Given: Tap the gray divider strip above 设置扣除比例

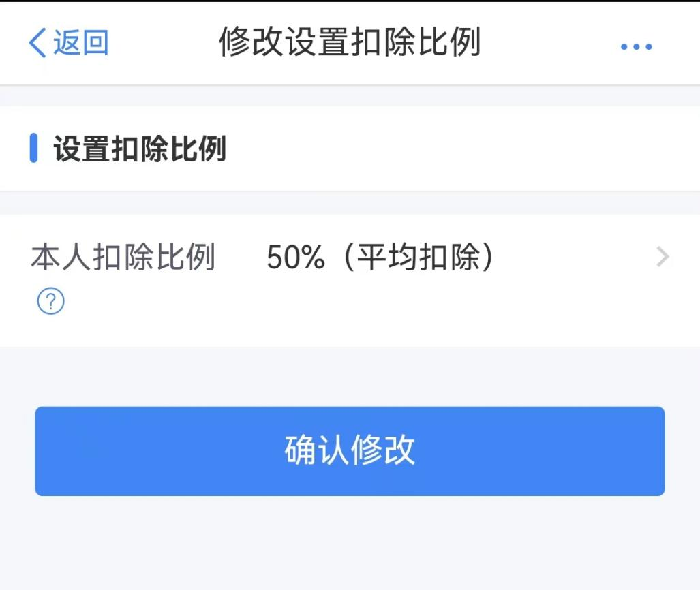Looking at the screenshot, I should [350, 96].
